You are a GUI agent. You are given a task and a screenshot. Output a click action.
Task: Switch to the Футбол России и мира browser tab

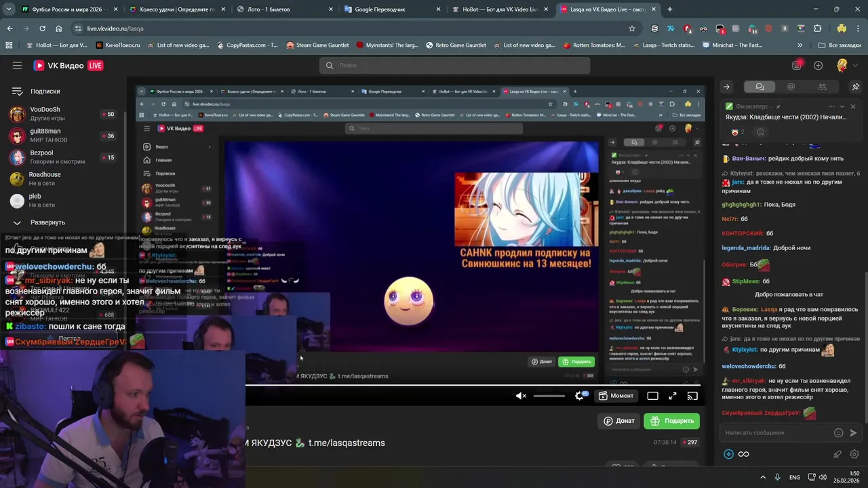pos(70,9)
